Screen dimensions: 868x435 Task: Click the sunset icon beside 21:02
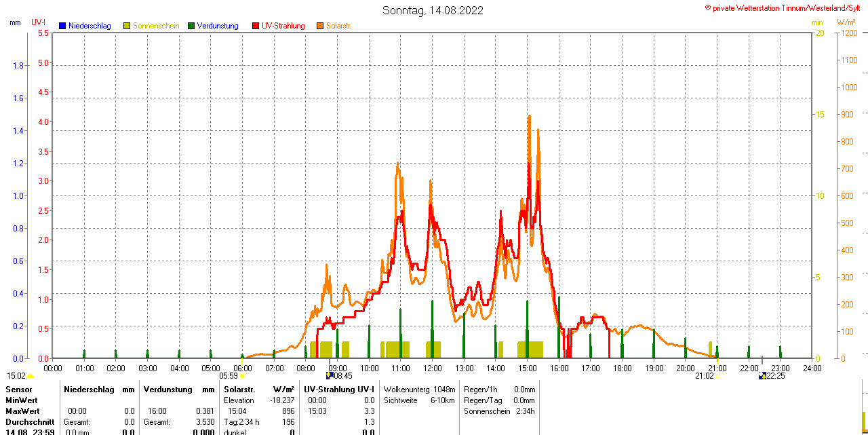717,376
